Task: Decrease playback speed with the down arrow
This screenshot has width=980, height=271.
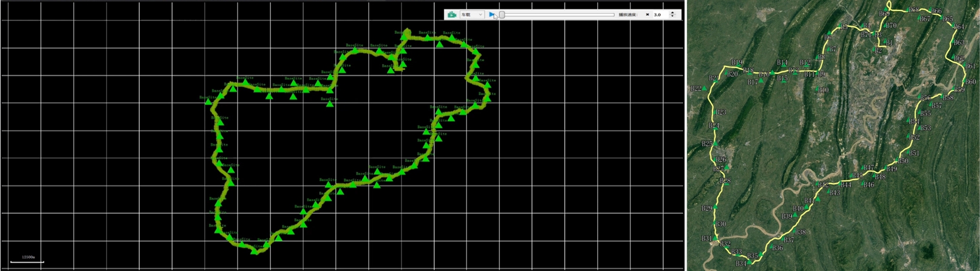Action: (x=672, y=17)
